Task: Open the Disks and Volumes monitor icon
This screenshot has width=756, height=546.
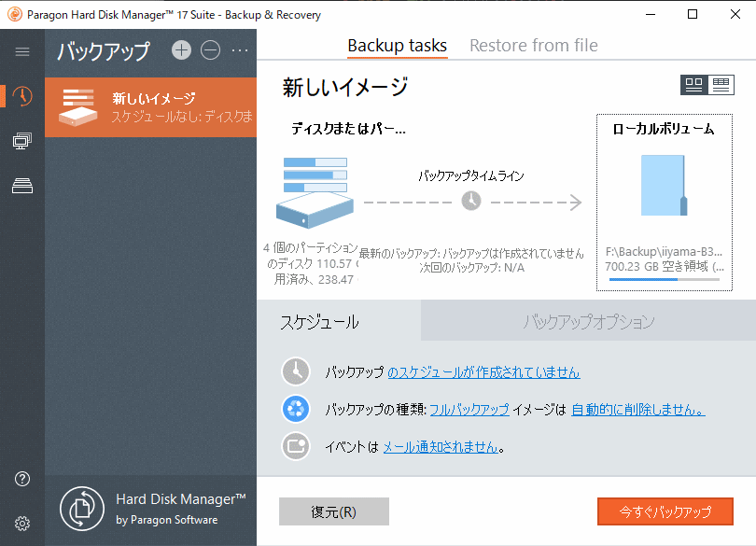Action: click(x=22, y=141)
